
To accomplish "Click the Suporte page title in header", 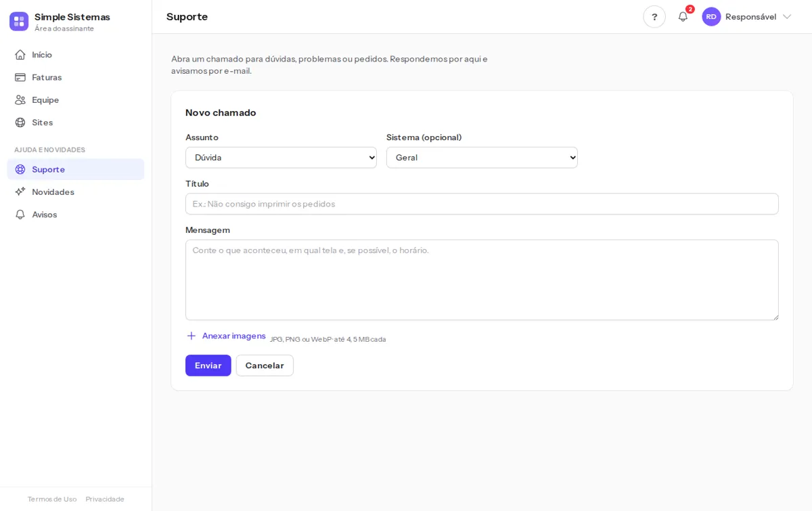I will (187, 17).
